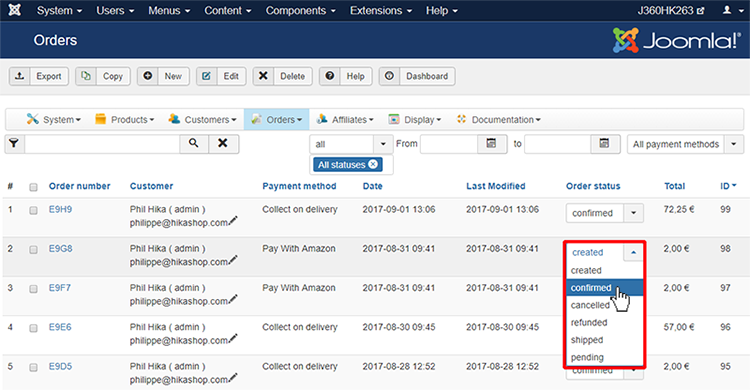Select 'pending' in the status list
This screenshot has height=390, width=750.
[605, 357]
